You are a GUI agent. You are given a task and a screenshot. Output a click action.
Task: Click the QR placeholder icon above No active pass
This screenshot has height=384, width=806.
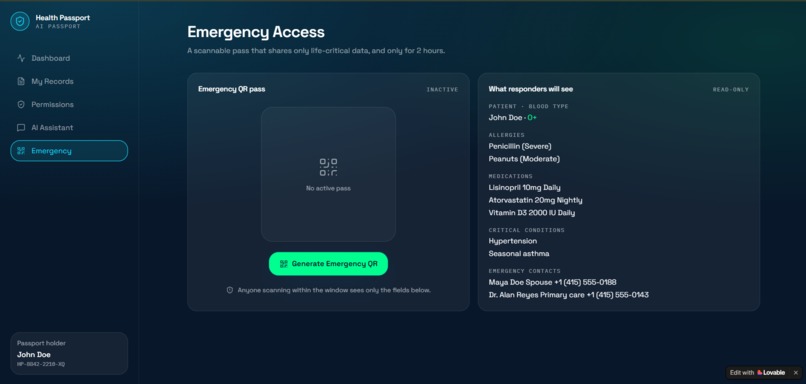[x=328, y=167]
